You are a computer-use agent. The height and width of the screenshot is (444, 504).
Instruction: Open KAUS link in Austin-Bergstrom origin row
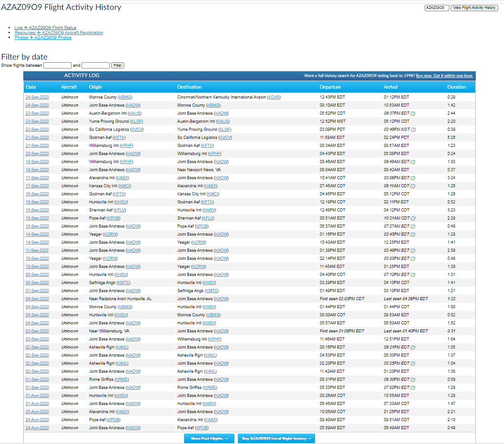click(135, 113)
